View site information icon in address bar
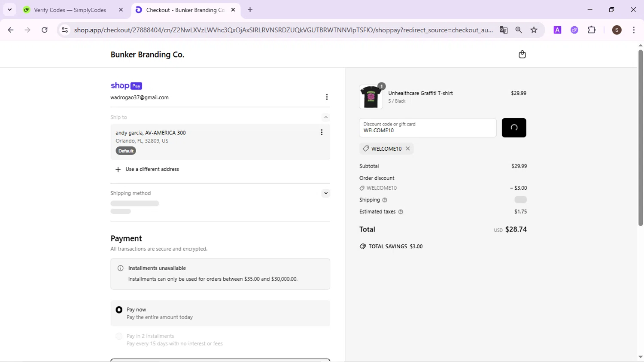 tap(65, 30)
